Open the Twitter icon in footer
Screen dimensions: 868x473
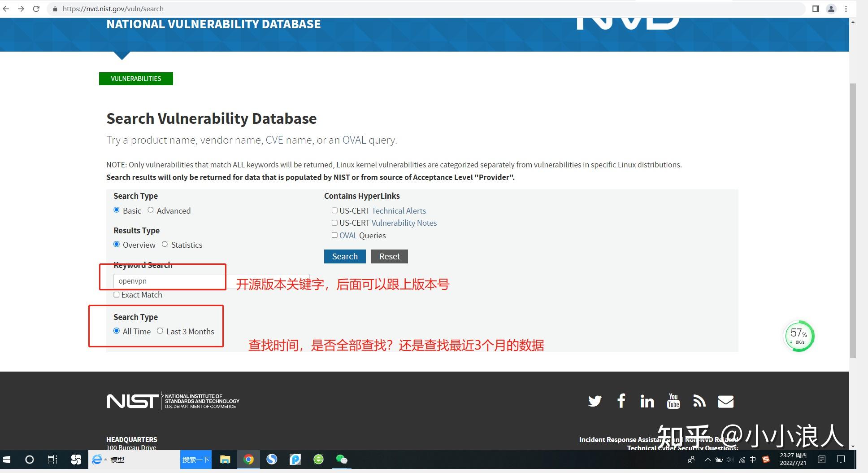[x=595, y=401]
